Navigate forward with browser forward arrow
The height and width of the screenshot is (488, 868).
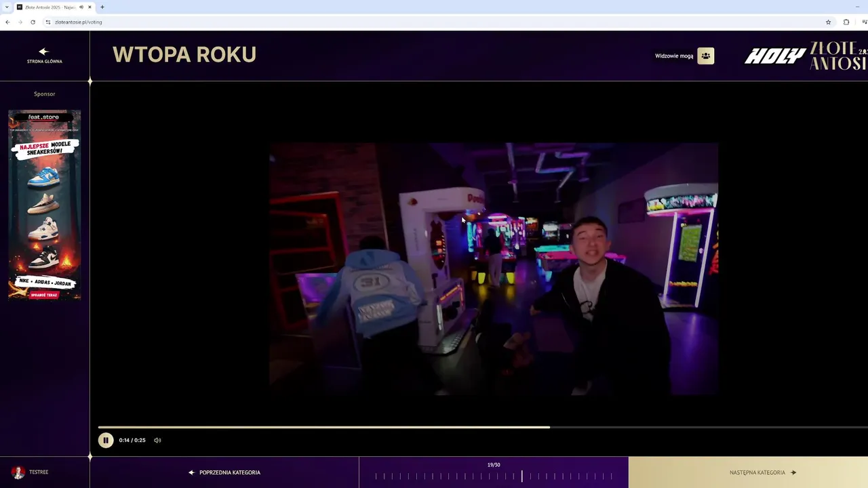pyautogui.click(x=20, y=22)
